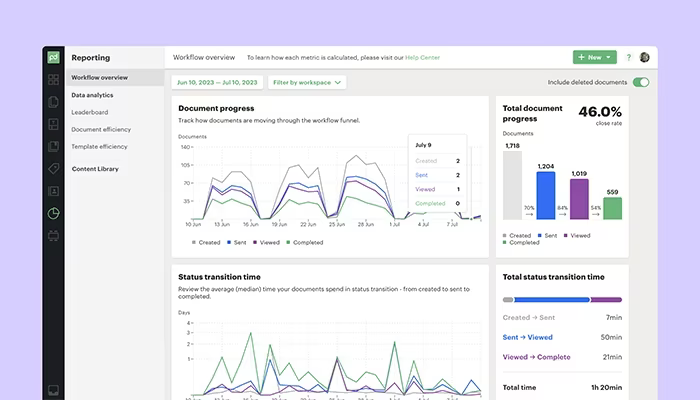Screen dimensions: 700x400
Task: Open the dashboard grid icon in sidebar
Action: pyautogui.click(x=54, y=79)
